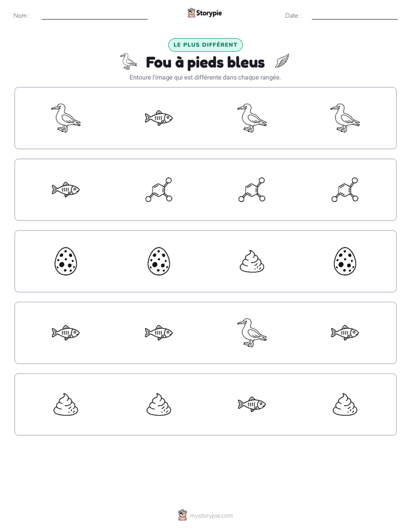Click the first bird in the top row
The width and height of the screenshot is (411, 532).
66,118
